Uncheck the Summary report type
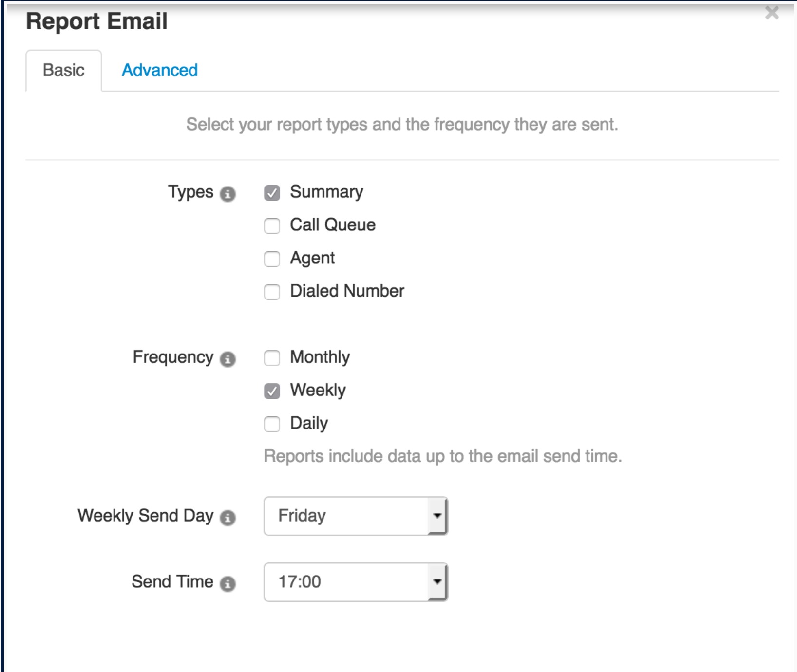Image resolution: width=797 pixels, height=672 pixels. click(272, 192)
